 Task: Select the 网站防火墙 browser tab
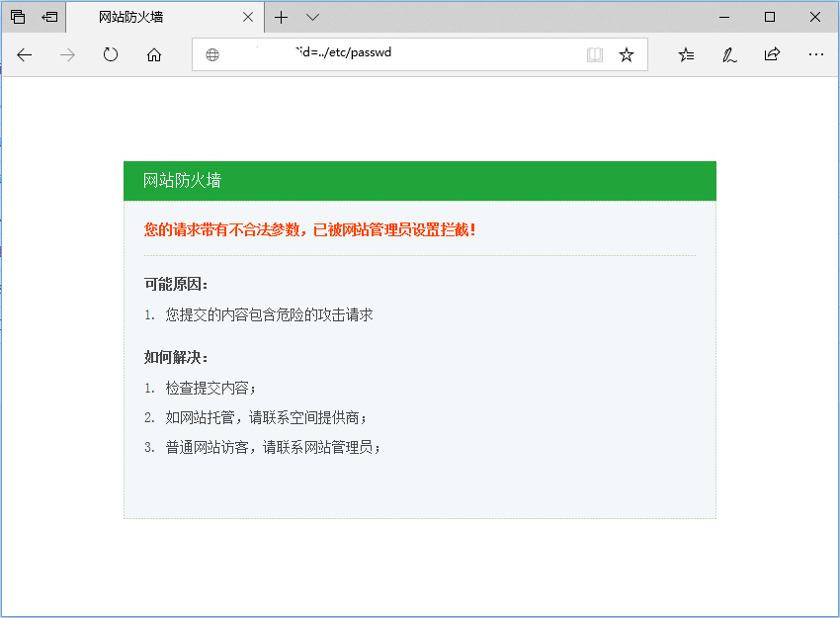point(165,17)
